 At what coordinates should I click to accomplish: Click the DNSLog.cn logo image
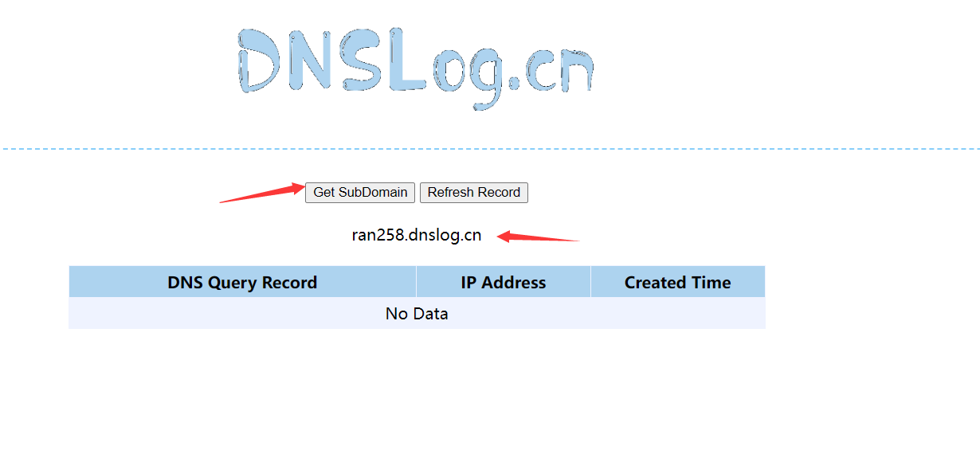point(415,65)
